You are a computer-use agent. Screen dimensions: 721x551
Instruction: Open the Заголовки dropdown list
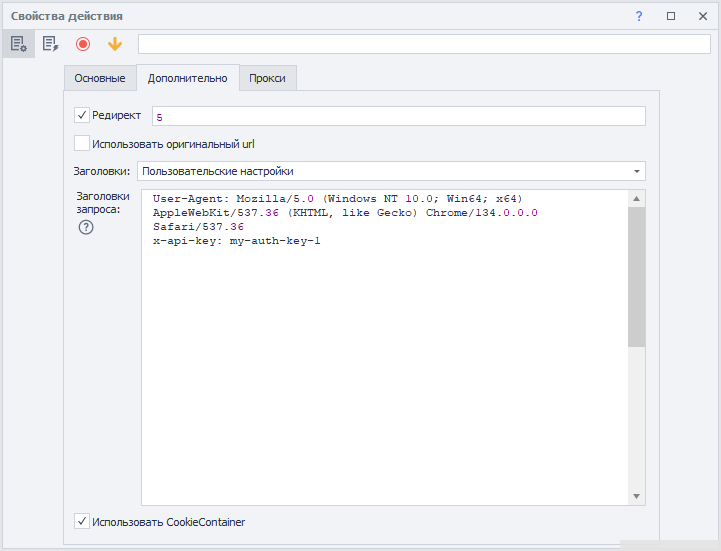click(637, 171)
